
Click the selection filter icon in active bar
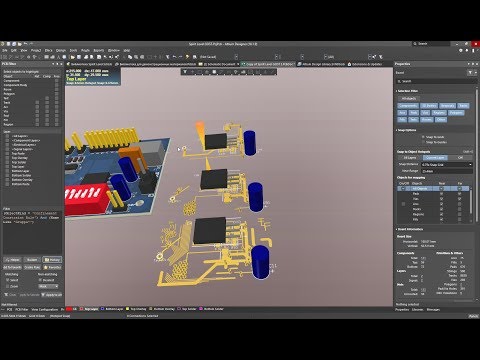[185, 72]
